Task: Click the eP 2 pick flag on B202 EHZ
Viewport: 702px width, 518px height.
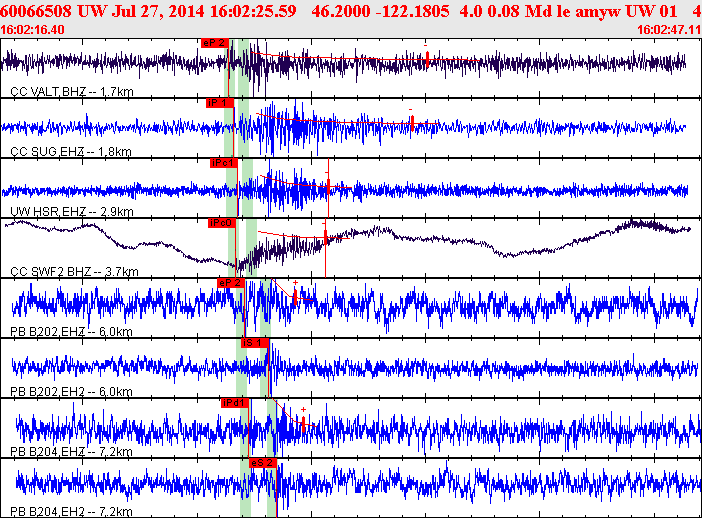Action: click(231, 283)
